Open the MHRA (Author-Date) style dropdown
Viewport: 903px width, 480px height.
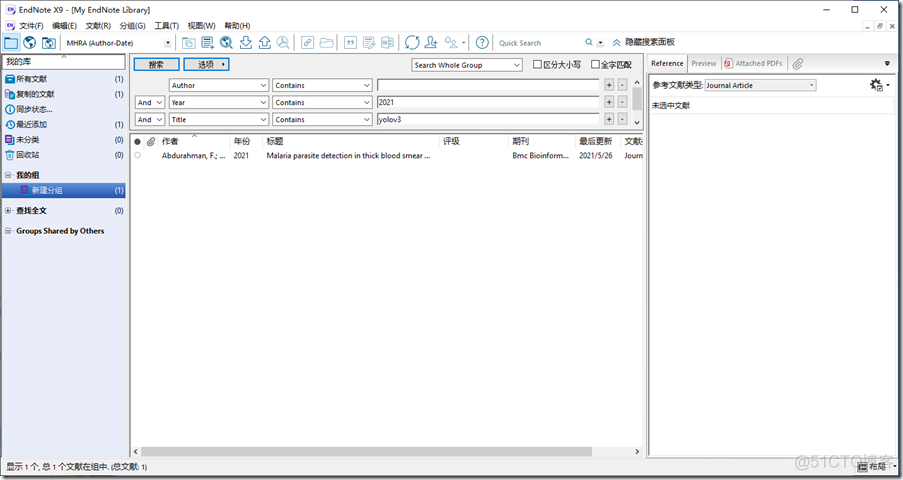point(118,43)
